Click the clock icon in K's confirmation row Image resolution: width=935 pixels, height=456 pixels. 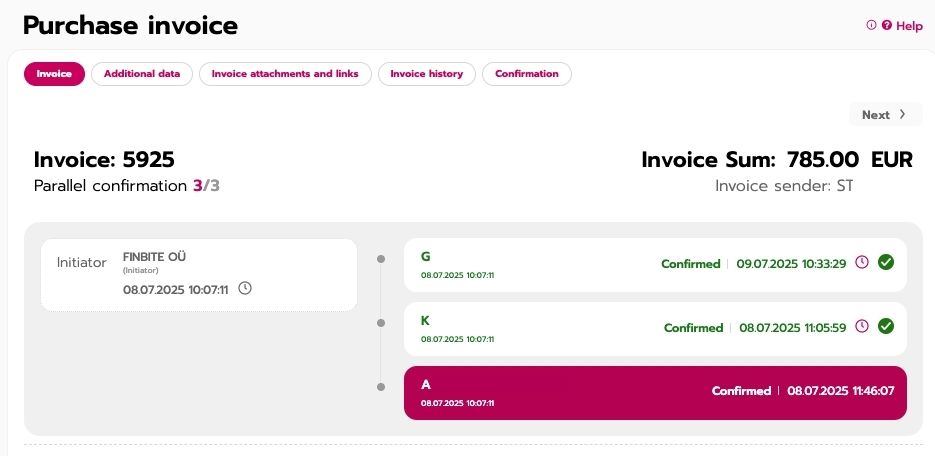[x=862, y=327]
